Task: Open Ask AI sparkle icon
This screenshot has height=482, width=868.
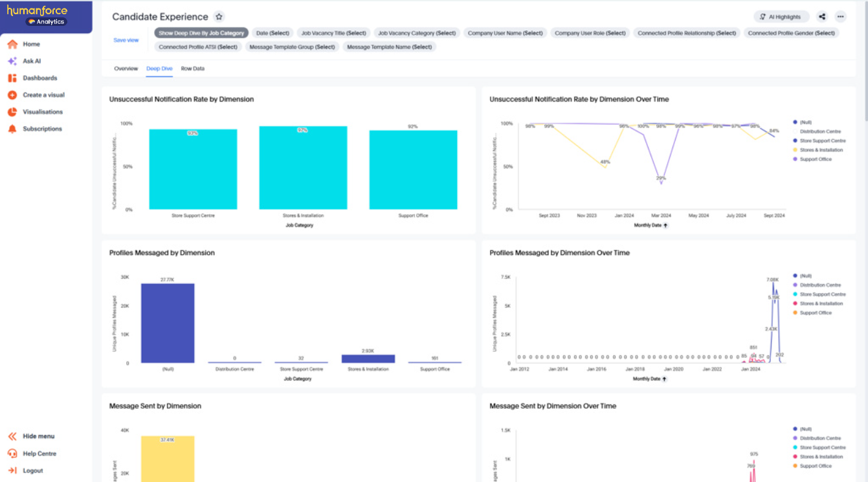Action: 12,61
